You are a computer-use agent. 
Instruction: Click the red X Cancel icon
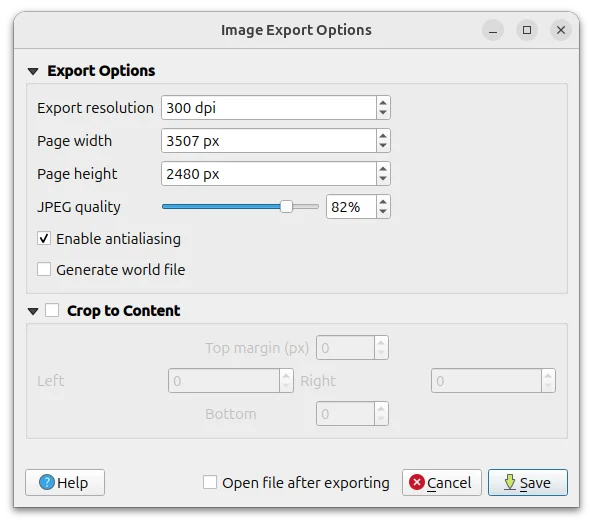point(417,482)
